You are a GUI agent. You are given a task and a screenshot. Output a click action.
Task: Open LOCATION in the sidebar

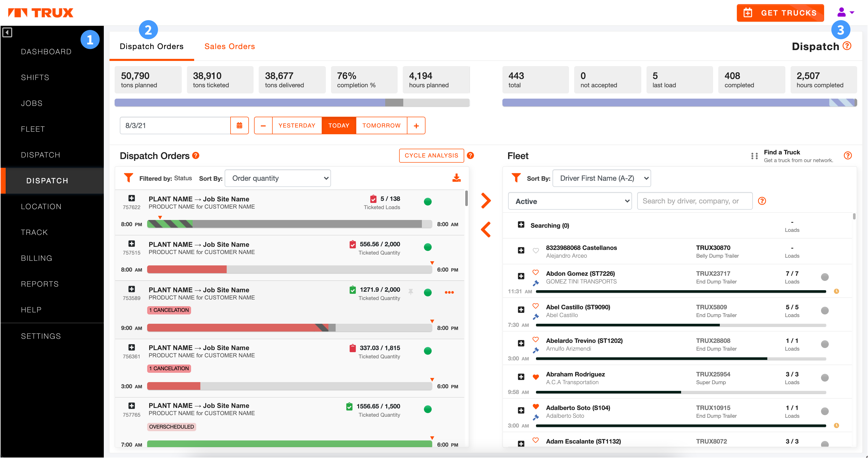(41, 207)
